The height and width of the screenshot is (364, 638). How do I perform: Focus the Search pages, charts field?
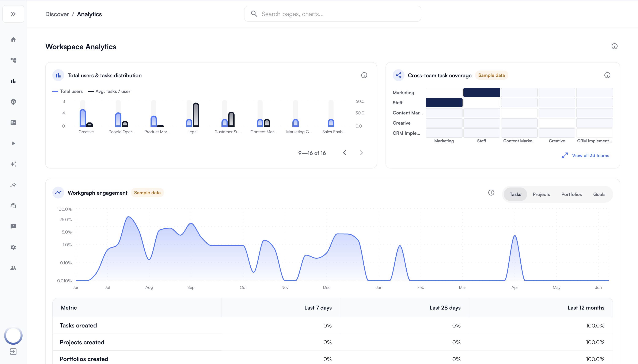point(333,14)
